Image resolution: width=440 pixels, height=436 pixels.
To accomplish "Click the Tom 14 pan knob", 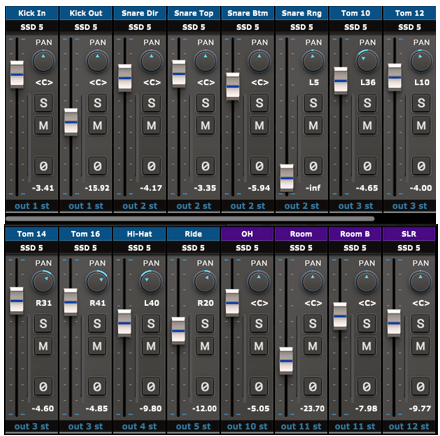I will coord(43,282).
